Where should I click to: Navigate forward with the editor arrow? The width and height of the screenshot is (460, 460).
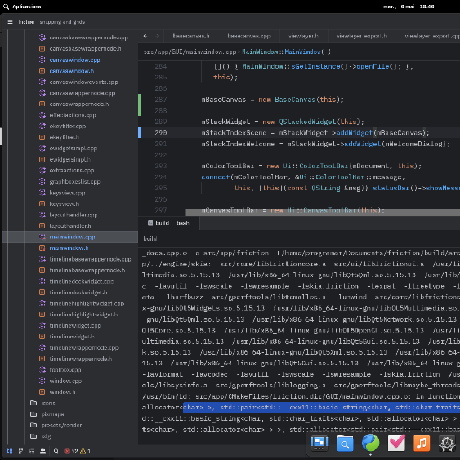point(157,36)
